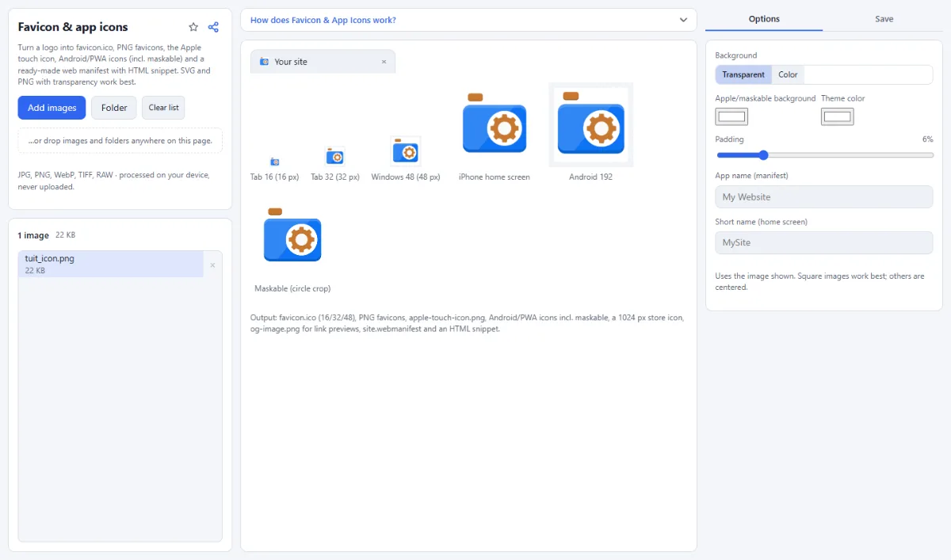Viewport: 951px width, 560px height.
Task: Select the iPhone home screen preview icon
Action: click(495, 124)
